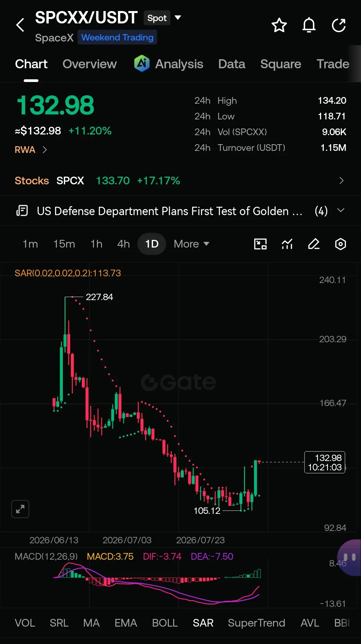Toggle the VOL indicator
This screenshot has height=644, width=361.
(25, 623)
